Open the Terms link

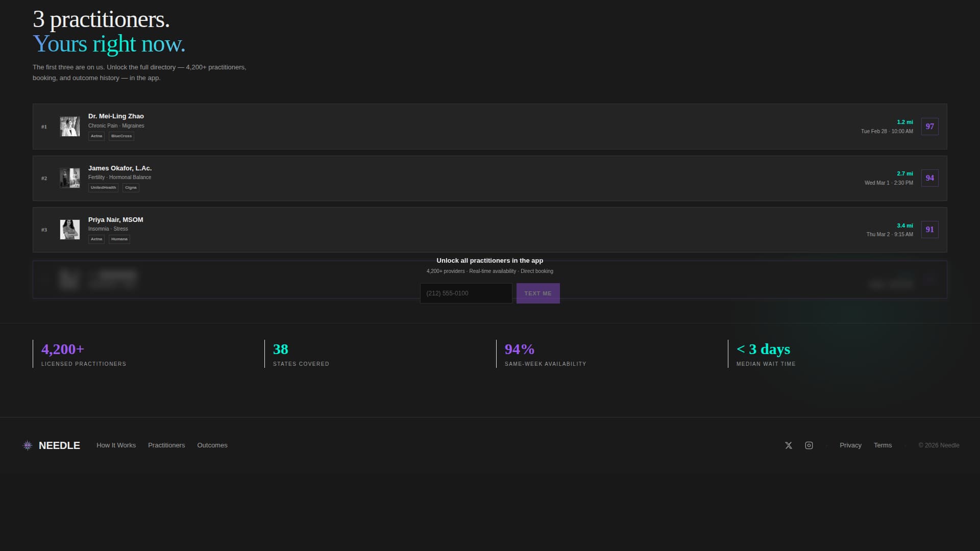pos(883,445)
